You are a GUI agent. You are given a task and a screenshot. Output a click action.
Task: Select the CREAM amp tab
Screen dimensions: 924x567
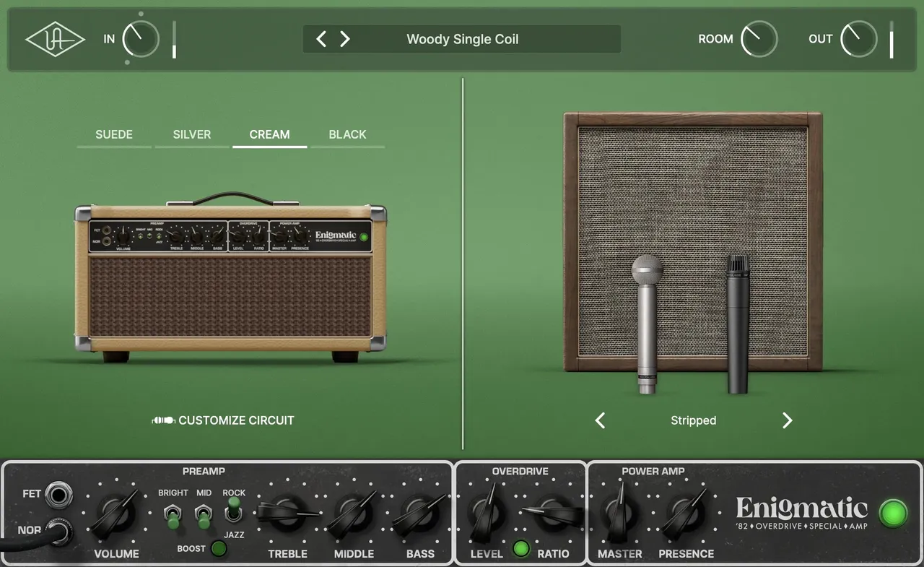pyautogui.click(x=269, y=135)
